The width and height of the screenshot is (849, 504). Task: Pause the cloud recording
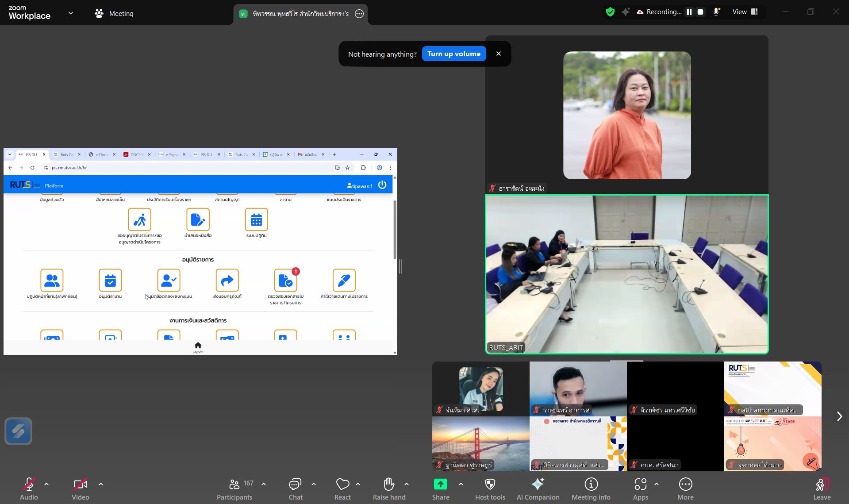tap(689, 12)
